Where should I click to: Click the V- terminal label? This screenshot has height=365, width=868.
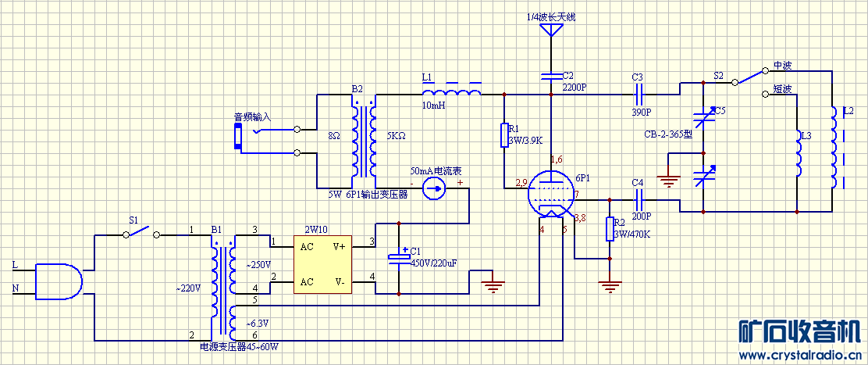340,282
